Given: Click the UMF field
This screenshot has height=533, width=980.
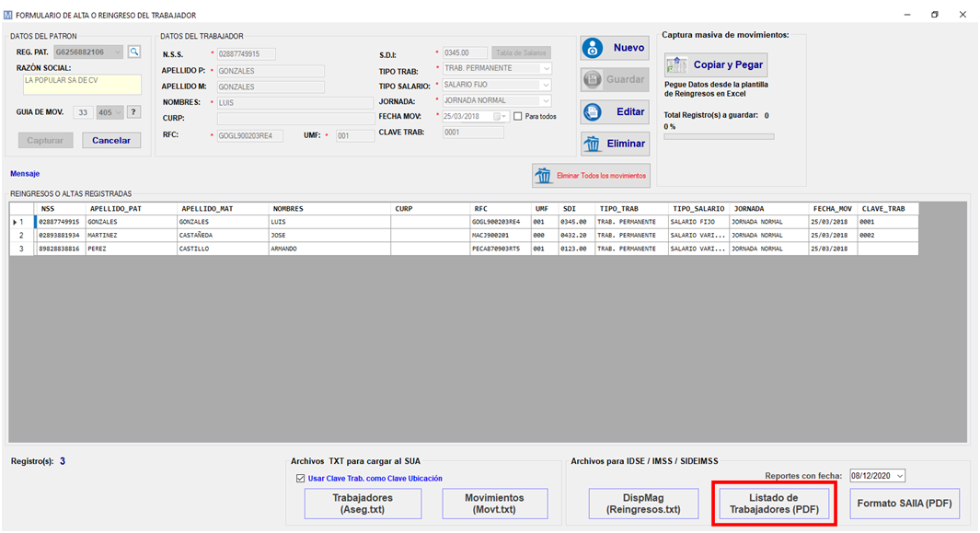Looking at the screenshot, I should click(x=354, y=135).
